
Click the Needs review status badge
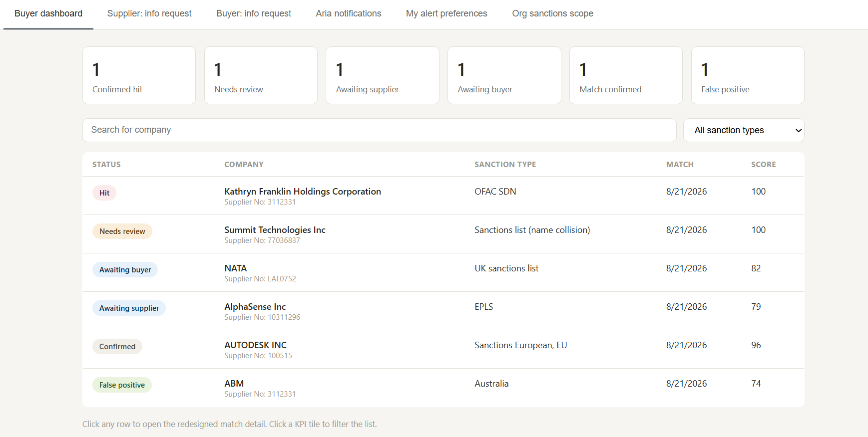122,231
